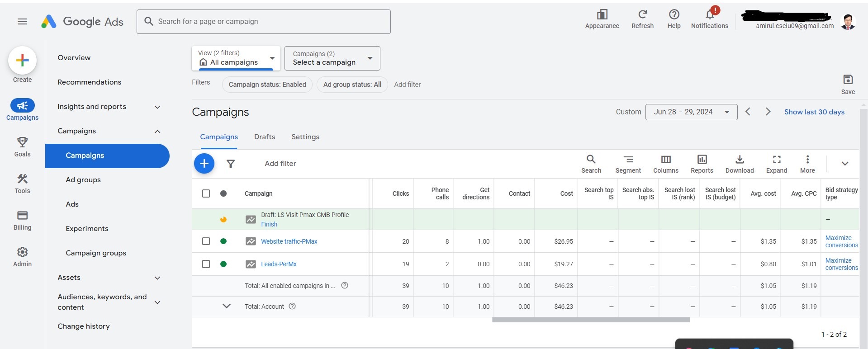Image resolution: width=868 pixels, height=349 pixels.
Task: Open help for Total All enabled campaigns
Action: (x=345, y=285)
